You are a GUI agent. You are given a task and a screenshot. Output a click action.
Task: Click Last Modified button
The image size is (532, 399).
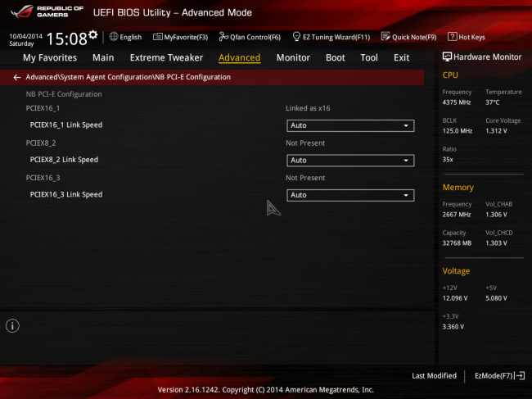(434, 376)
